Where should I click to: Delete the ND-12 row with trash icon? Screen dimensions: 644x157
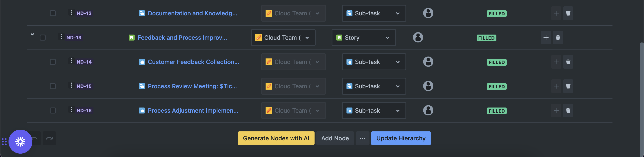(x=568, y=13)
